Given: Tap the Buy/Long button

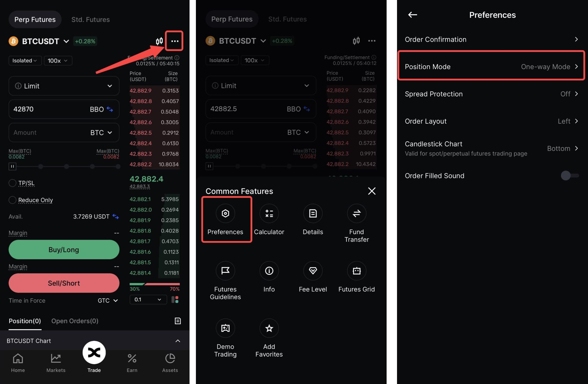Looking at the screenshot, I should point(64,250).
